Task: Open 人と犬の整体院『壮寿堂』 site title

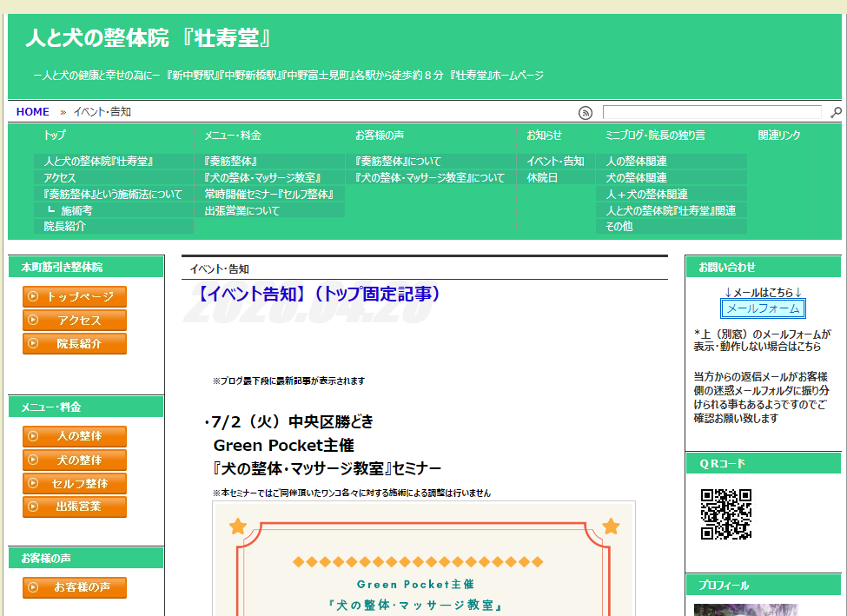Action: [148, 38]
